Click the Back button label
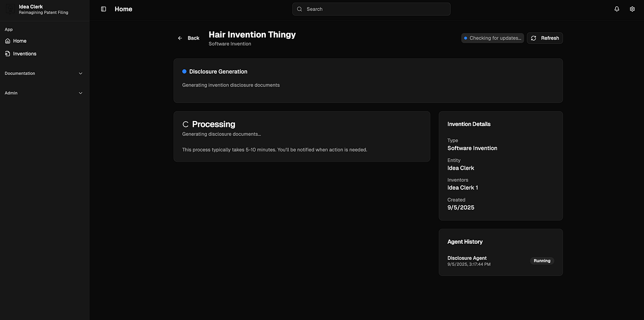The image size is (644, 320). (x=193, y=38)
